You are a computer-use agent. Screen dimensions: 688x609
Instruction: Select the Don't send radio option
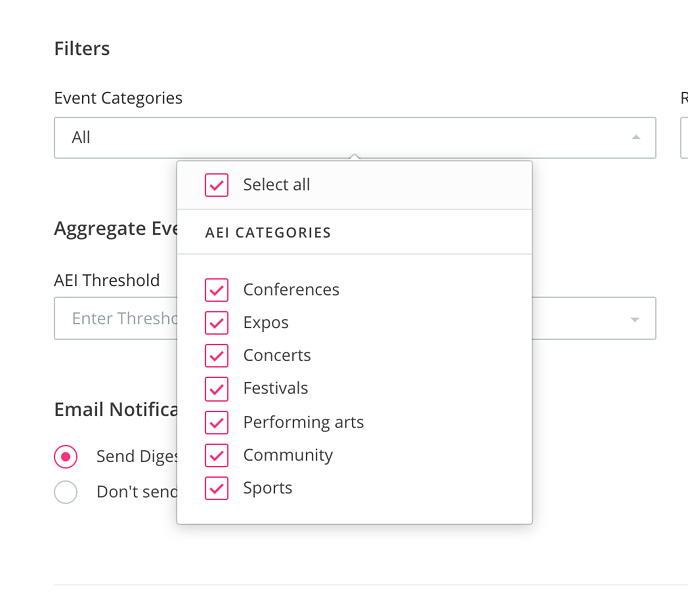tap(66, 492)
